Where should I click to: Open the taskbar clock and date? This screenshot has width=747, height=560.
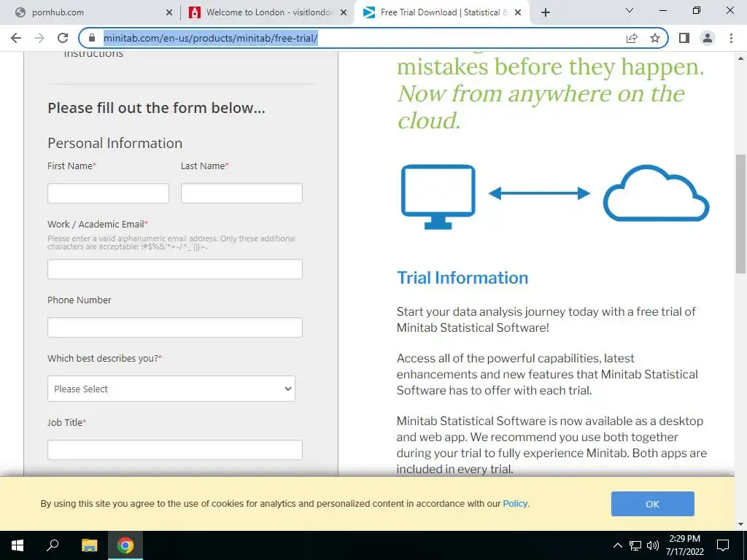(684, 545)
